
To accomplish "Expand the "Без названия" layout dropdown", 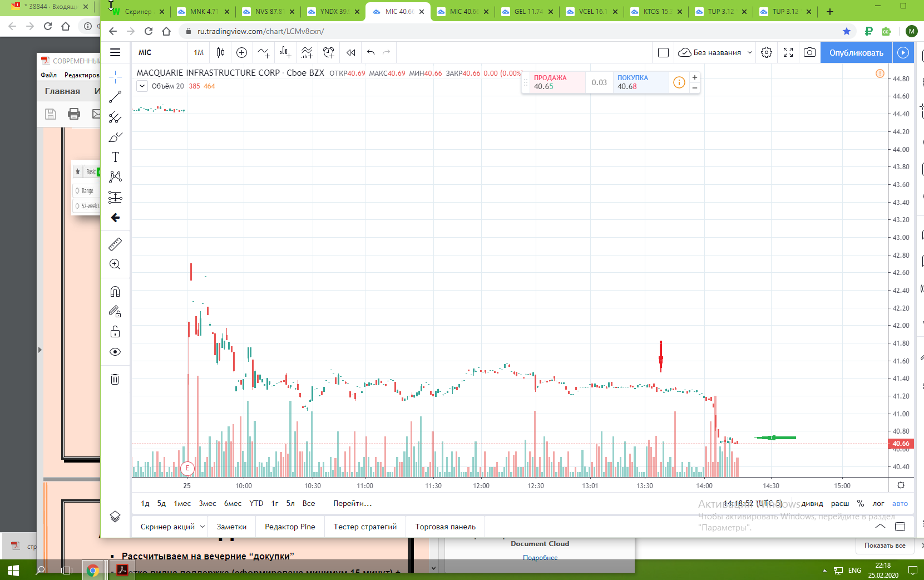I will pyautogui.click(x=750, y=52).
